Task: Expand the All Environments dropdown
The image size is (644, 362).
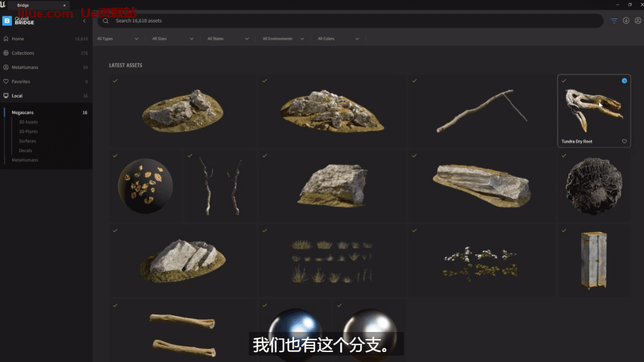Action: (x=283, y=39)
